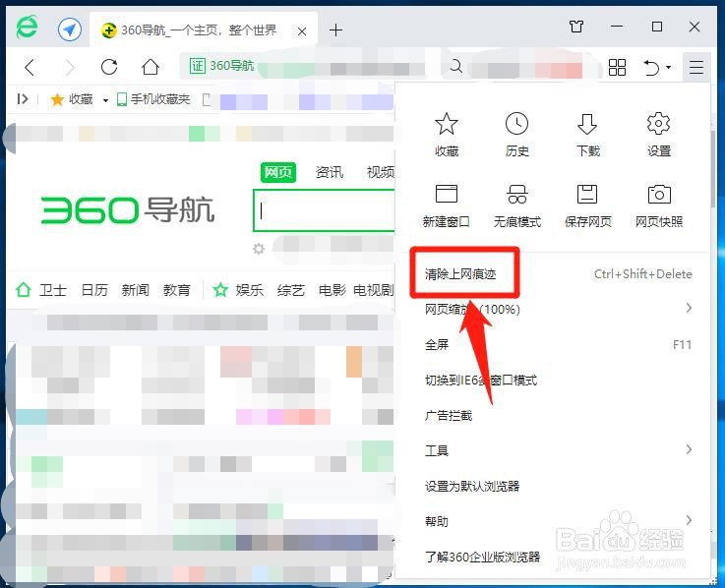725x588 pixels.
Task: Open the 教育 link
Action: pos(177,290)
